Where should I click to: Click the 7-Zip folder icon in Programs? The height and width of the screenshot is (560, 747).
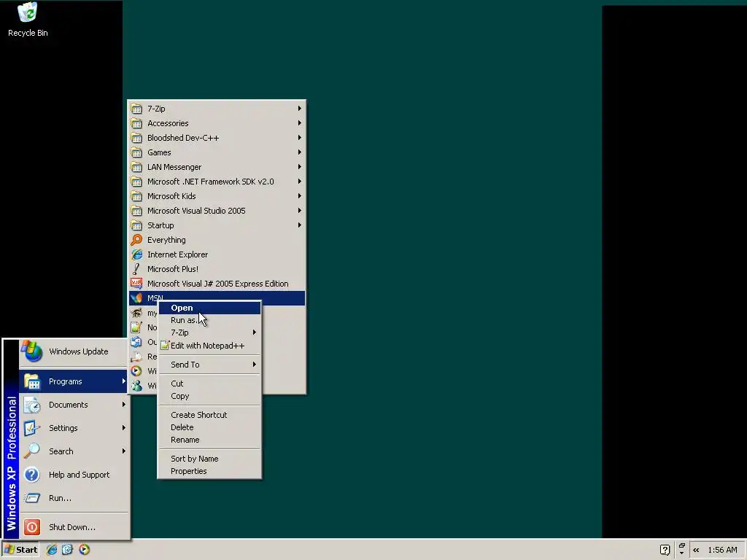136,109
